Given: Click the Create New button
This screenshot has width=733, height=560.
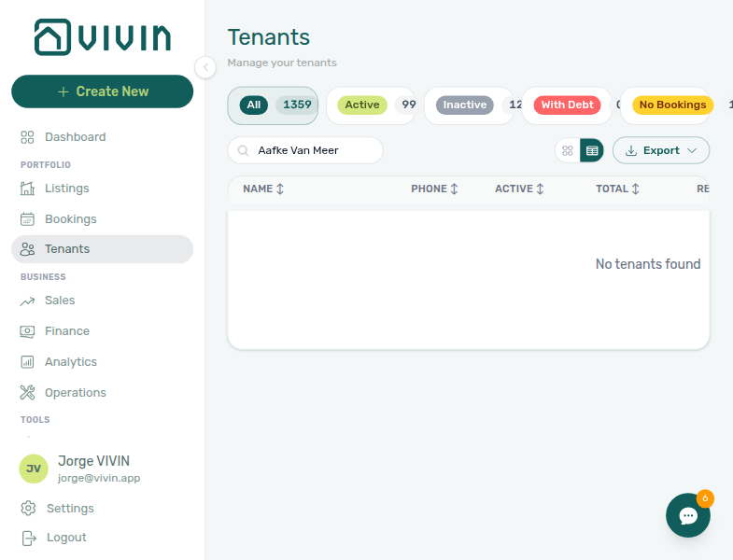Looking at the screenshot, I should [103, 91].
